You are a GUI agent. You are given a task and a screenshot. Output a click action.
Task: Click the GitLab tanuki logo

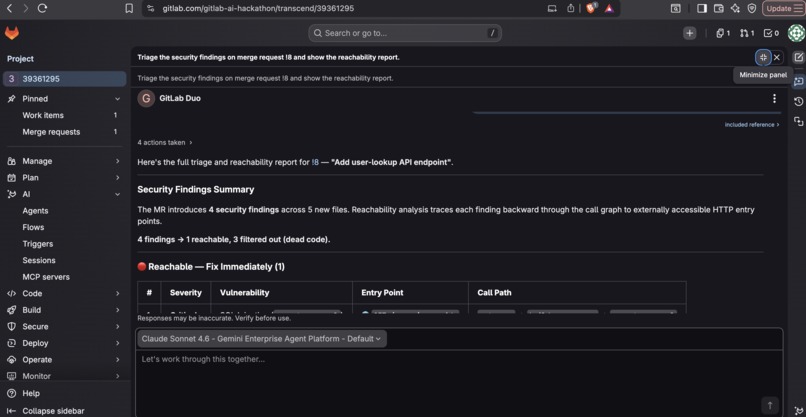coord(11,33)
